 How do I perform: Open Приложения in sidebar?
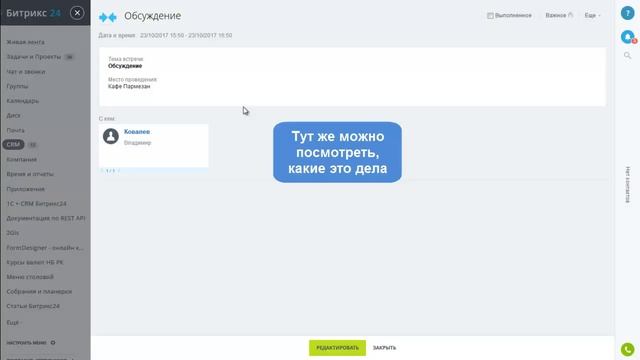click(25, 189)
